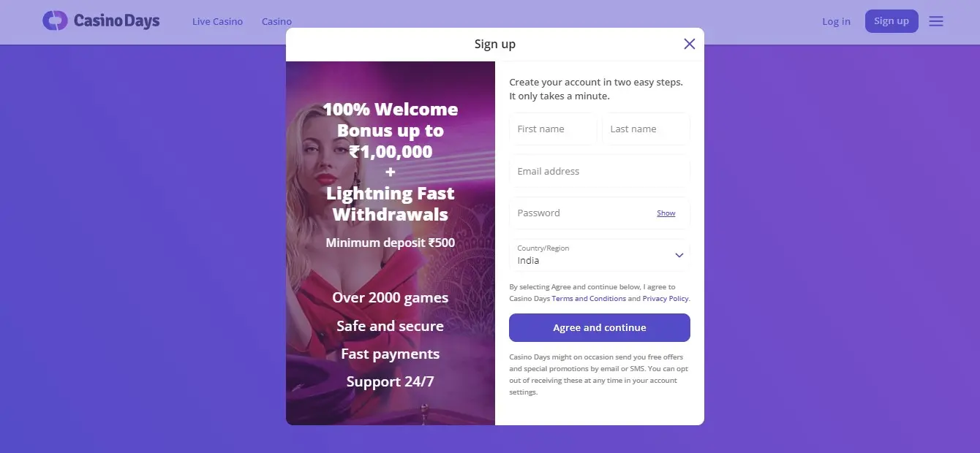This screenshot has height=453, width=980.
Task: Focus the Email address field
Action: (600, 171)
